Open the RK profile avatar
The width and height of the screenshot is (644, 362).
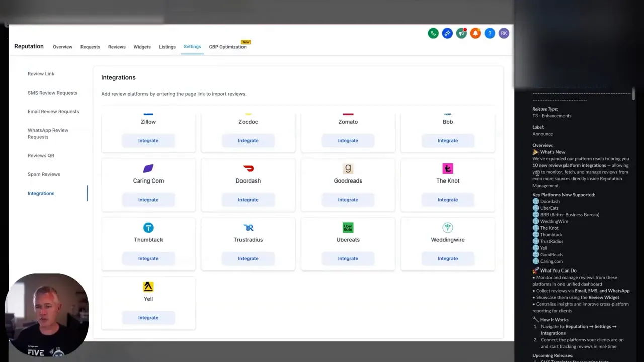[x=504, y=33]
